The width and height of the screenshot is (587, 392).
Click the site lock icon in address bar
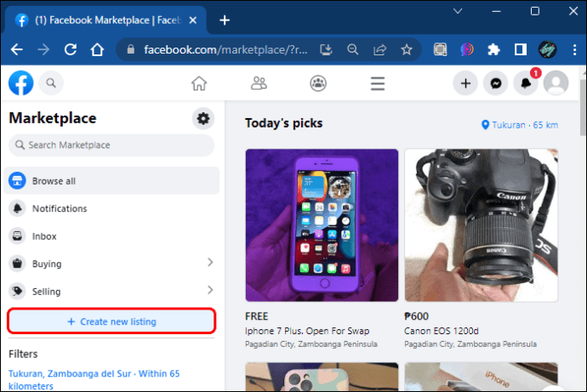131,49
